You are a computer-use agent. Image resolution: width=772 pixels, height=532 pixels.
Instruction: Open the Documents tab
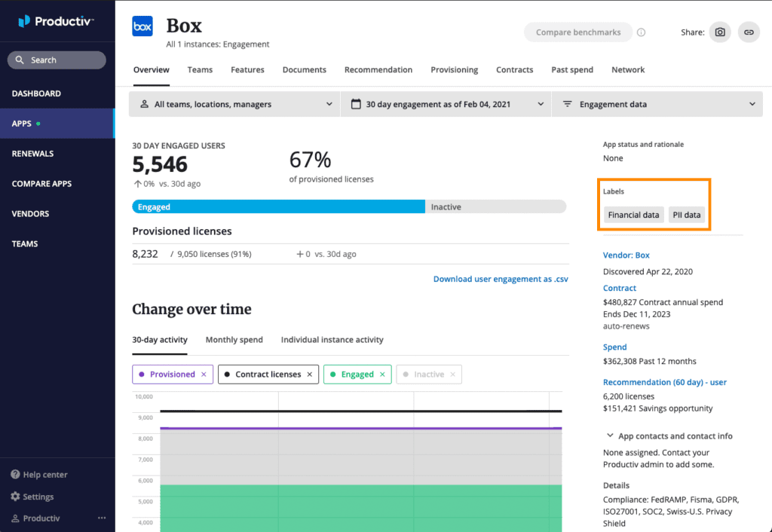305,70
